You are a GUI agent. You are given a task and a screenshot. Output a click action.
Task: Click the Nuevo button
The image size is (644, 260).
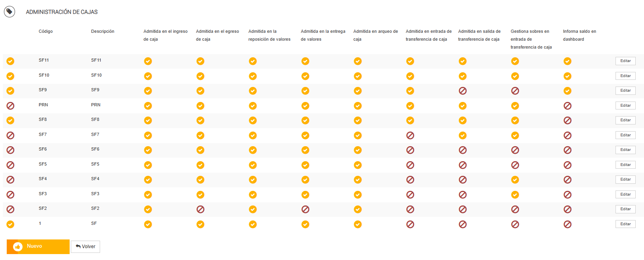click(38, 247)
